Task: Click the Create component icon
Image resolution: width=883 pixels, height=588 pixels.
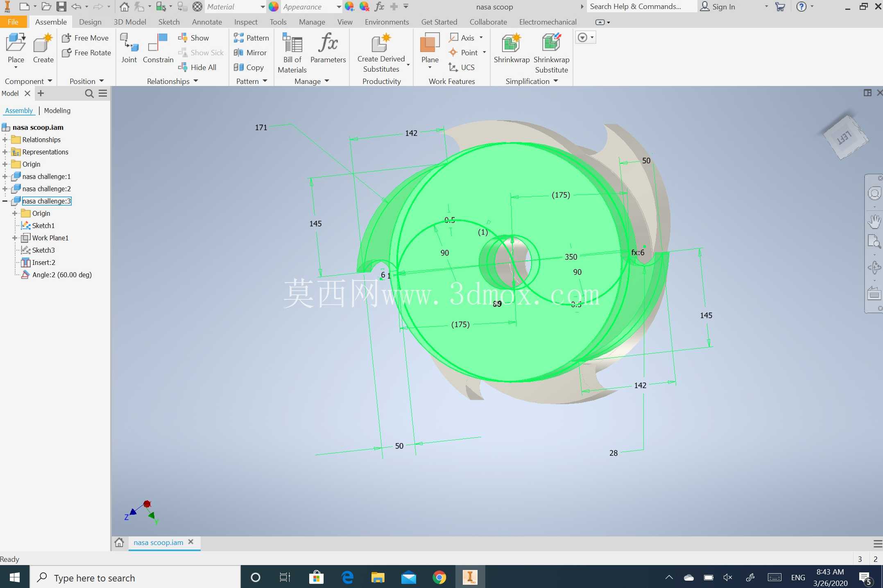Action: click(x=43, y=43)
